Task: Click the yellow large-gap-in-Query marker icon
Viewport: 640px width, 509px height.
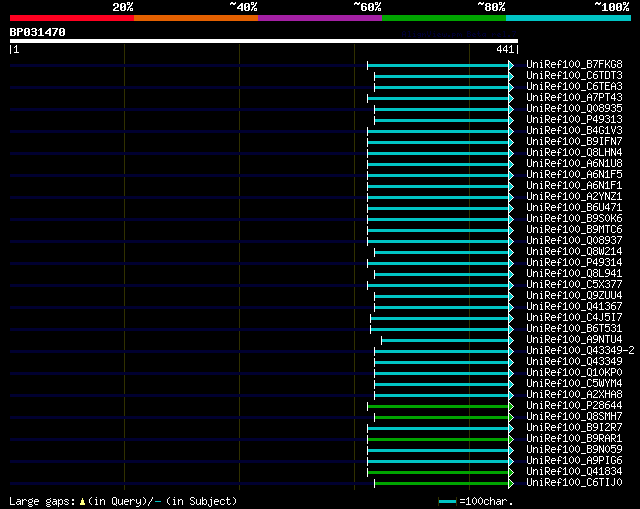Action: click(82, 502)
